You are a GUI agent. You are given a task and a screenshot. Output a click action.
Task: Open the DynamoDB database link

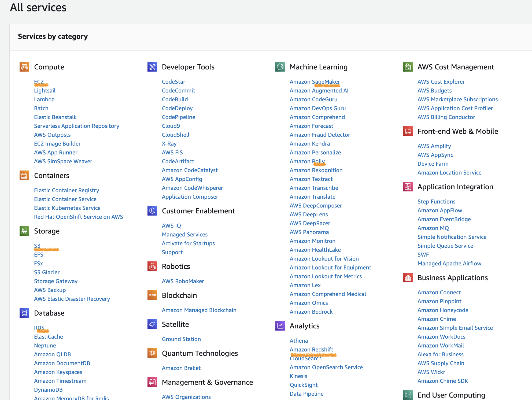(48, 390)
